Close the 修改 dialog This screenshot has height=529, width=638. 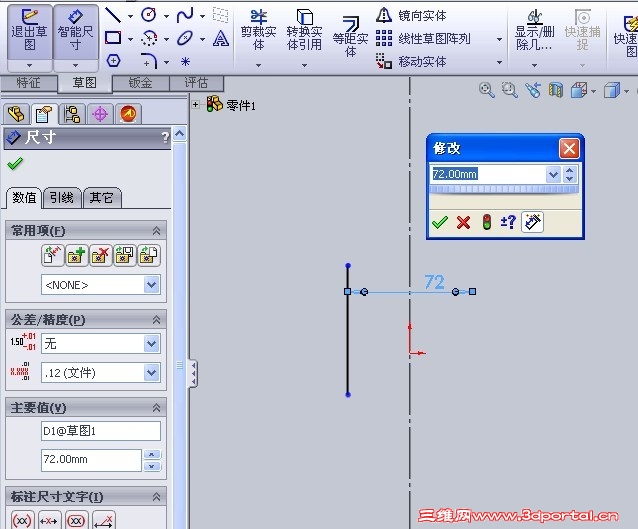tap(569, 149)
